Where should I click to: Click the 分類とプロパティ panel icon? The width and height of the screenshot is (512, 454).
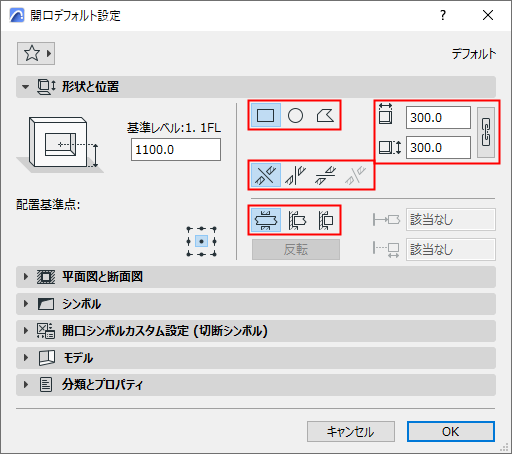[46, 385]
